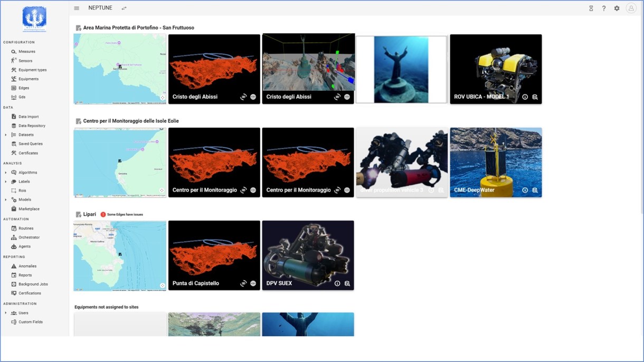Click info icon on DPV SUEX card
Image resolution: width=644 pixels, height=362 pixels.
click(337, 283)
